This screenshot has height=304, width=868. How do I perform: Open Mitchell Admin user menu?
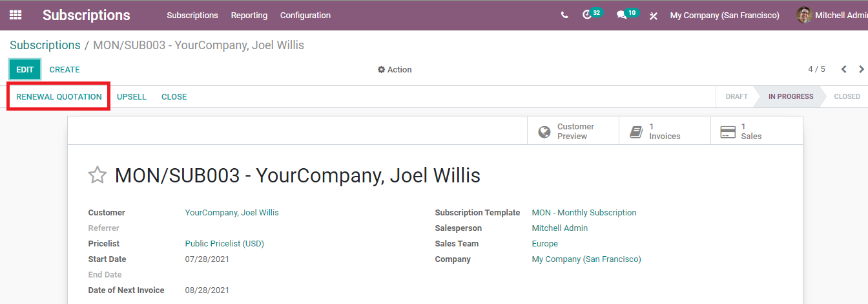tap(832, 15)
